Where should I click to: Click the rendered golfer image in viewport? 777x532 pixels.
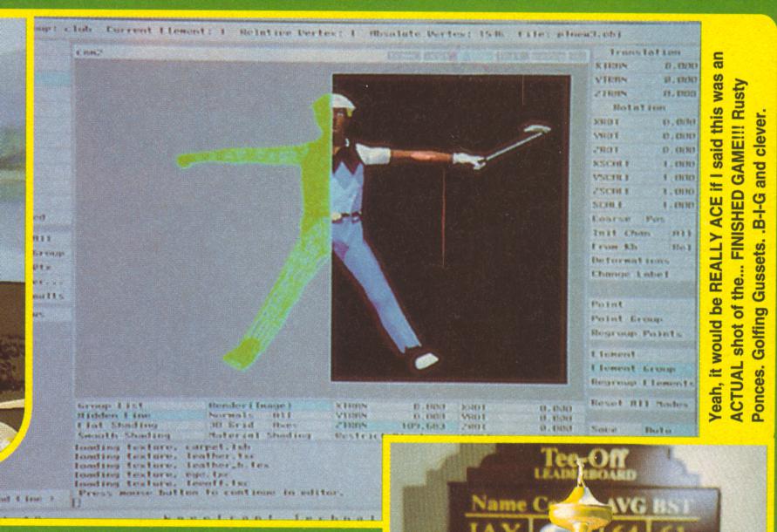tap(451, 228)
